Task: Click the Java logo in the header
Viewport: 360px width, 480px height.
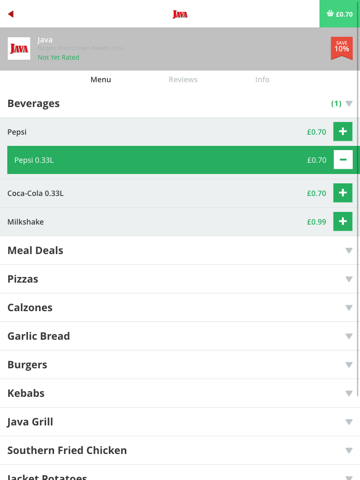Action: (x=180, y=14)
